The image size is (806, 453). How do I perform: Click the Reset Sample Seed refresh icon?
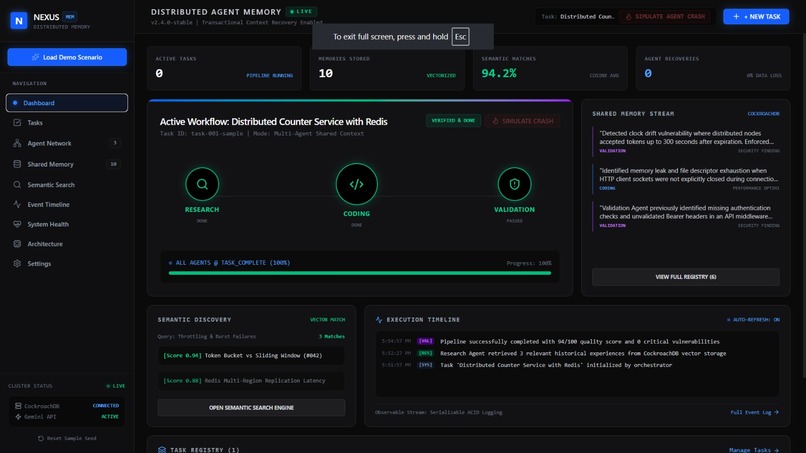click(41, 439)
